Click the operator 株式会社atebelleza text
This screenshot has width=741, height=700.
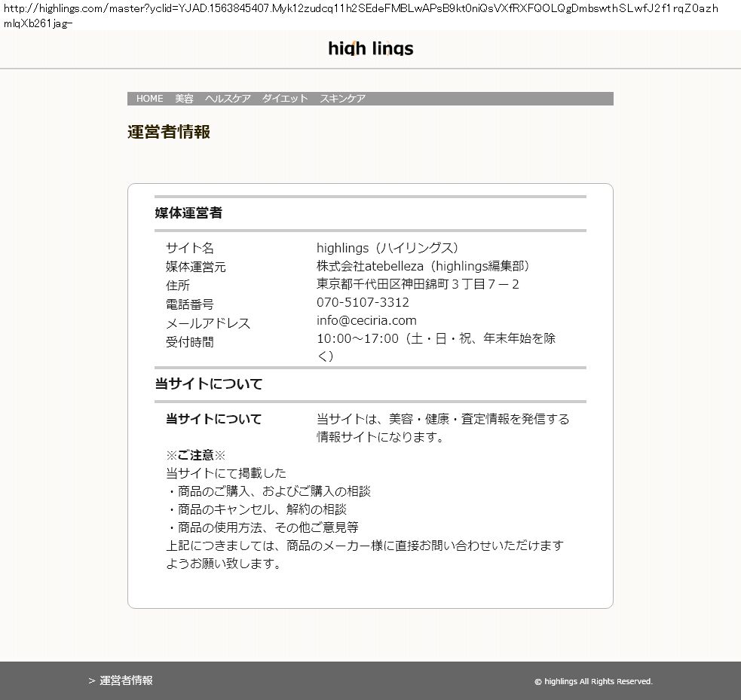tap(370, 266)
